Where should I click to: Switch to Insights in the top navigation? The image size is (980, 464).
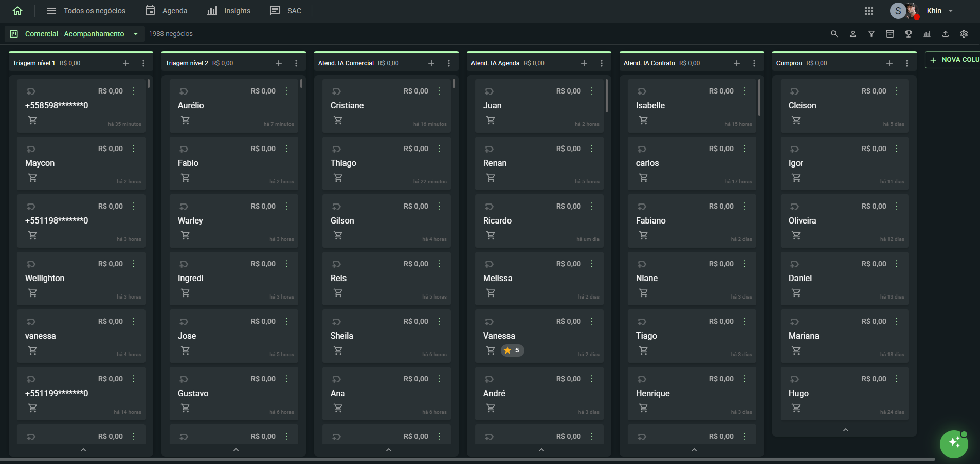pos(229,11)
